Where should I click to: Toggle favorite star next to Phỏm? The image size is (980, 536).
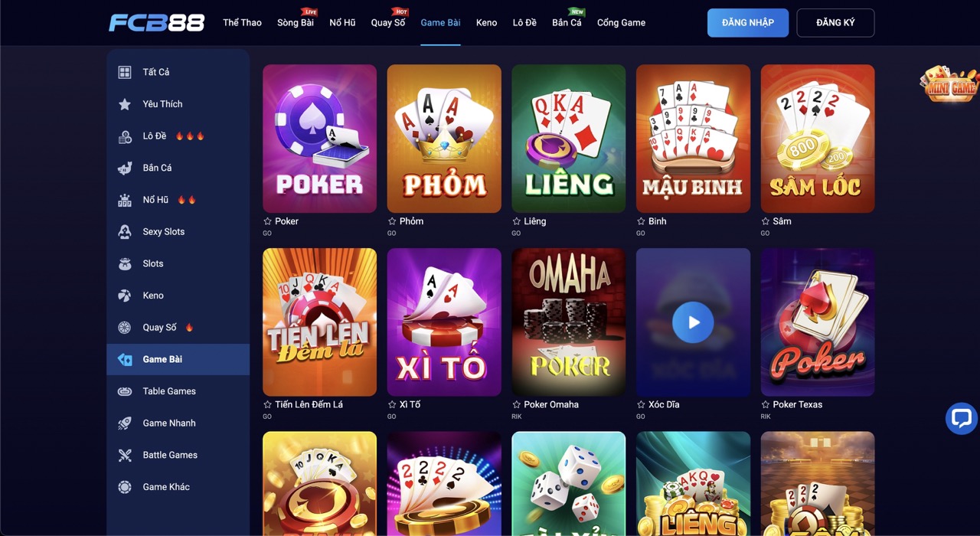tap(392, 221)
